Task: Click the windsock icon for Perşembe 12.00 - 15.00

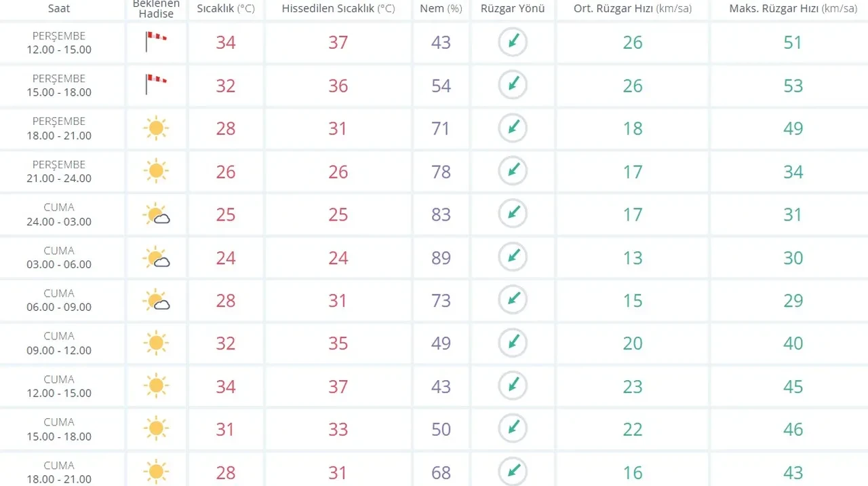Action: click(155, 42)
